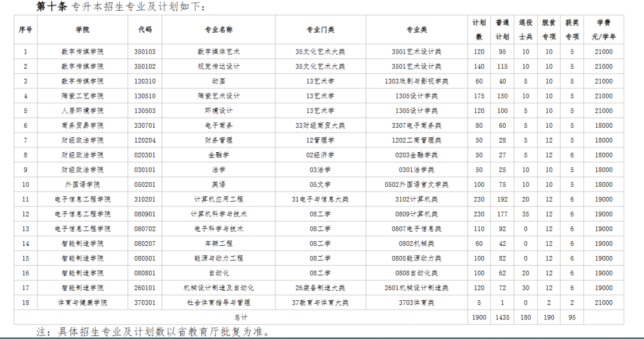Click the 车辆工程 major cell
This screenshot has width=644, height=339.
[218, 244]
